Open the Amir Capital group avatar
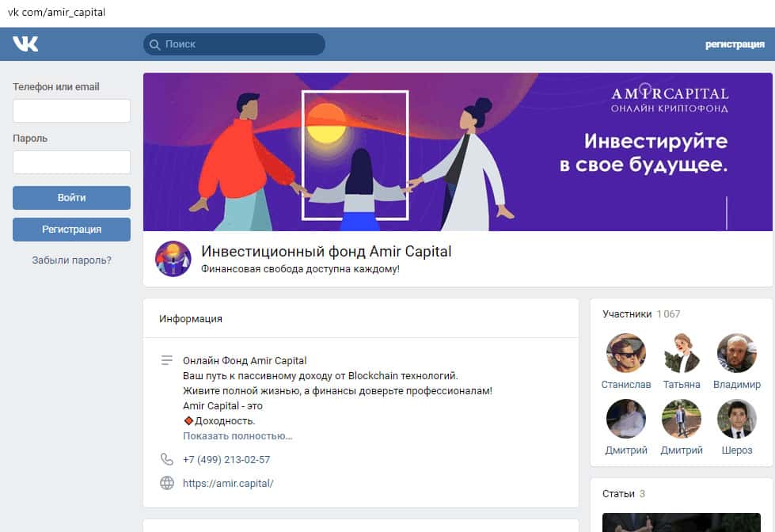 [x=173, y=259]
